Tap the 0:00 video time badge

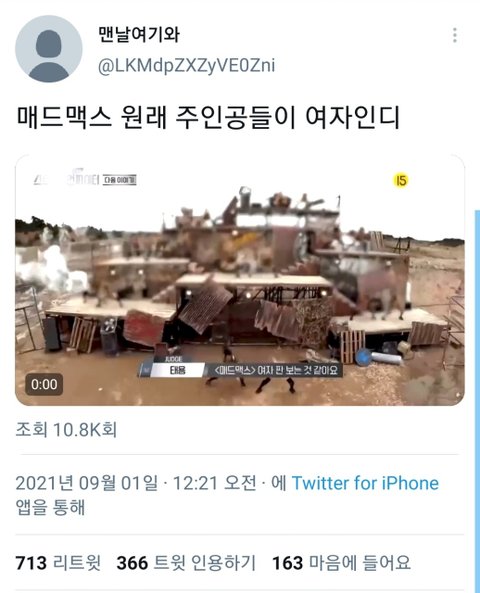44,384
